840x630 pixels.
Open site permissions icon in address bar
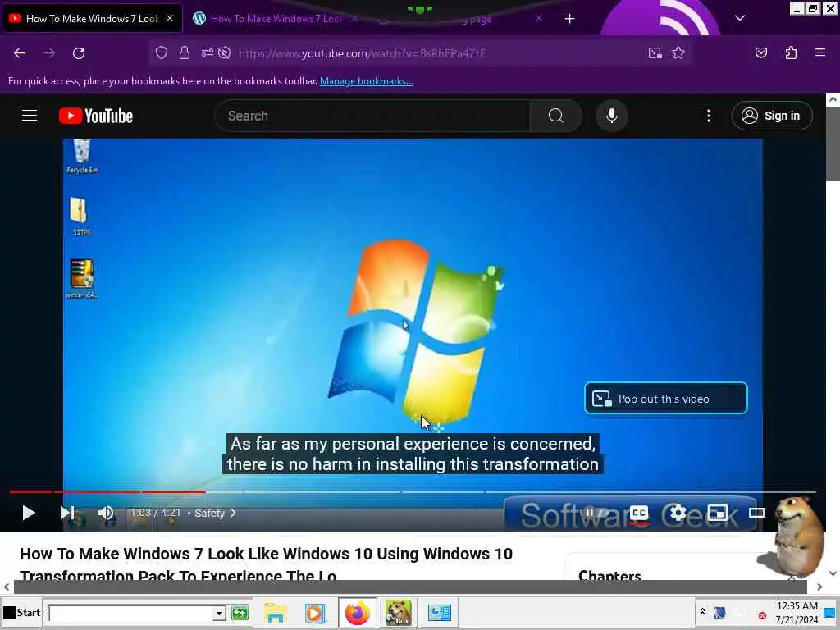click(207, 52)
